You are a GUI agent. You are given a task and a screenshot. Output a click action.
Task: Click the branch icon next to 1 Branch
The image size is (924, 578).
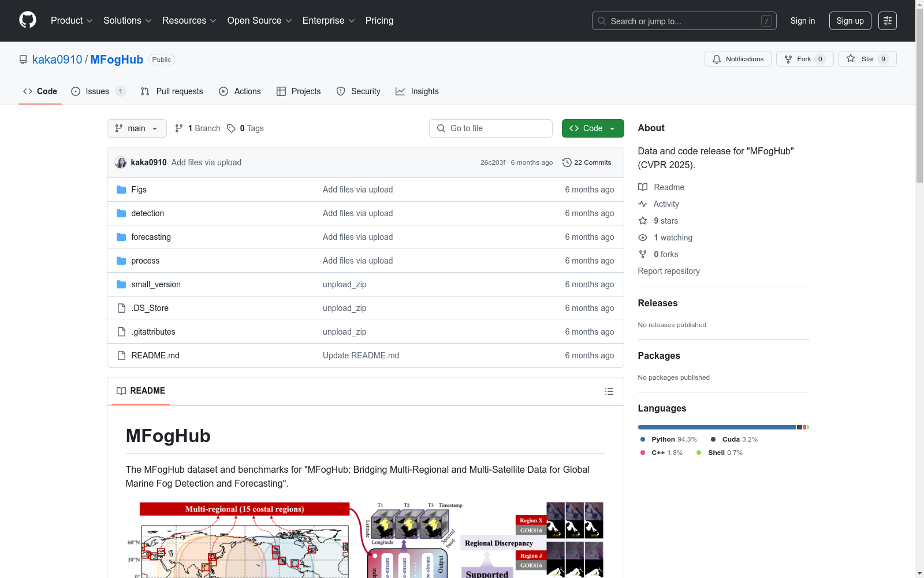179,128
